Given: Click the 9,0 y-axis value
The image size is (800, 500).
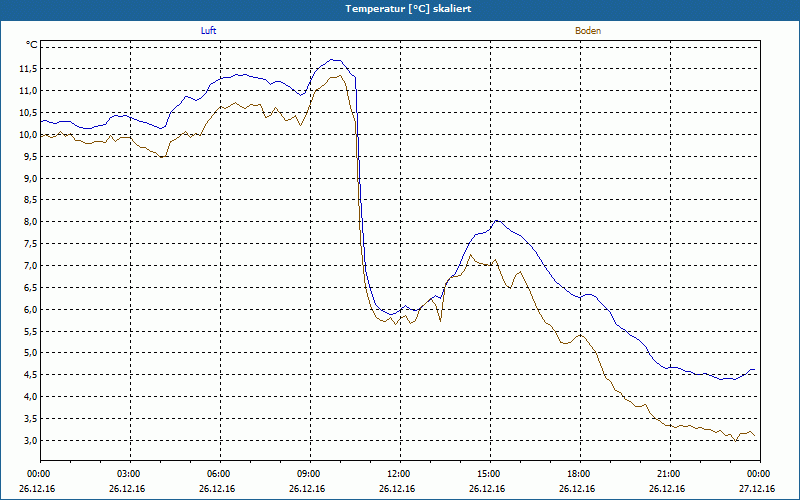Looking at the screenshot, I should click(x=30, y=179).
